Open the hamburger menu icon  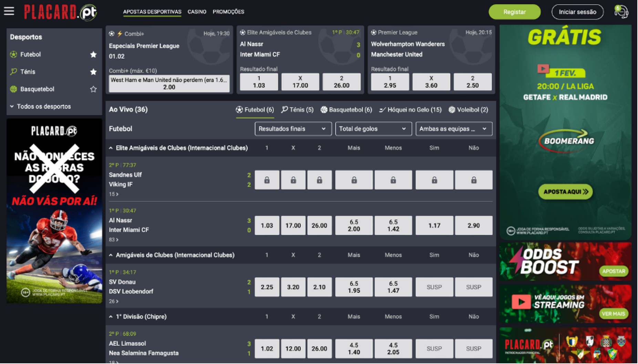(9, 11)
